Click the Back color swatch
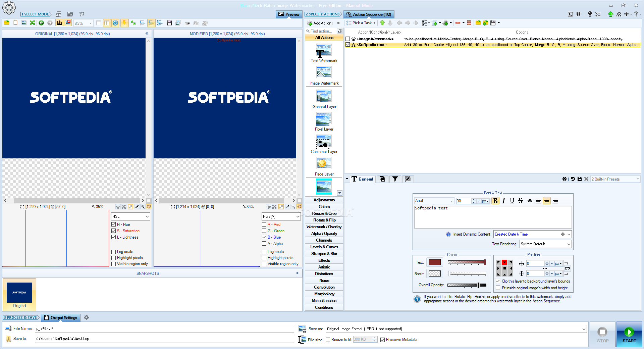Screen dimensions: 644x349 pos(435,273)
